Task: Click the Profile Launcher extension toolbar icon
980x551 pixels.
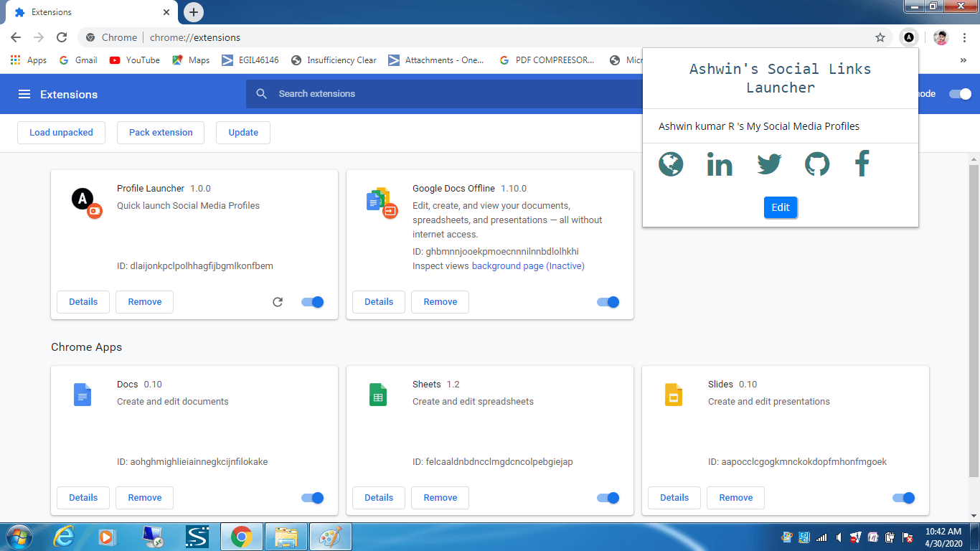Action: tap(909, 37)
